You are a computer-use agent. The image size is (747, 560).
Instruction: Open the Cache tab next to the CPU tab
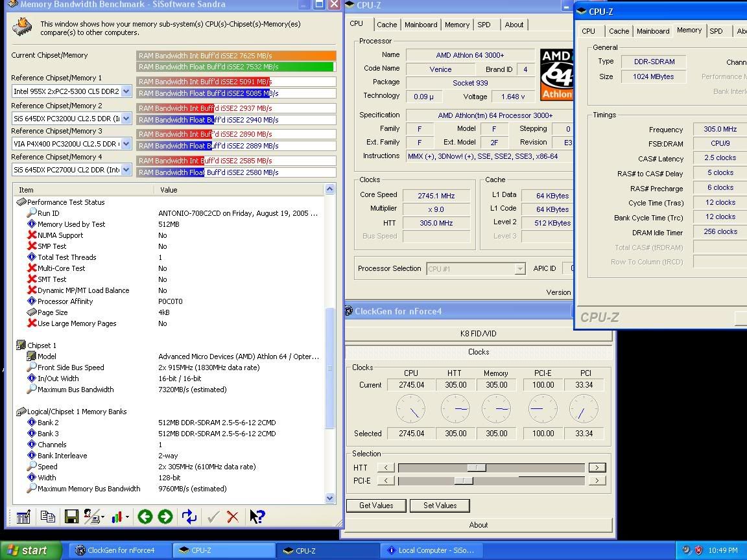point(386,25)
